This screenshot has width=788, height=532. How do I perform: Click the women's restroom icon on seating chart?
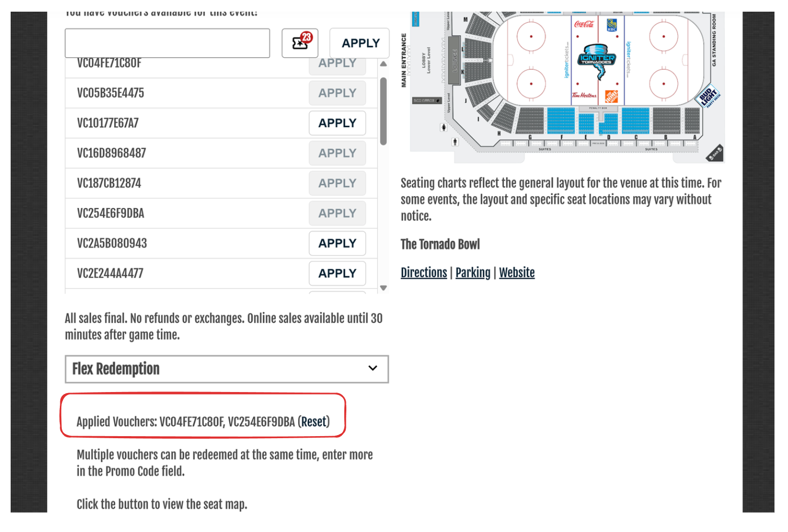pos(444,127)
